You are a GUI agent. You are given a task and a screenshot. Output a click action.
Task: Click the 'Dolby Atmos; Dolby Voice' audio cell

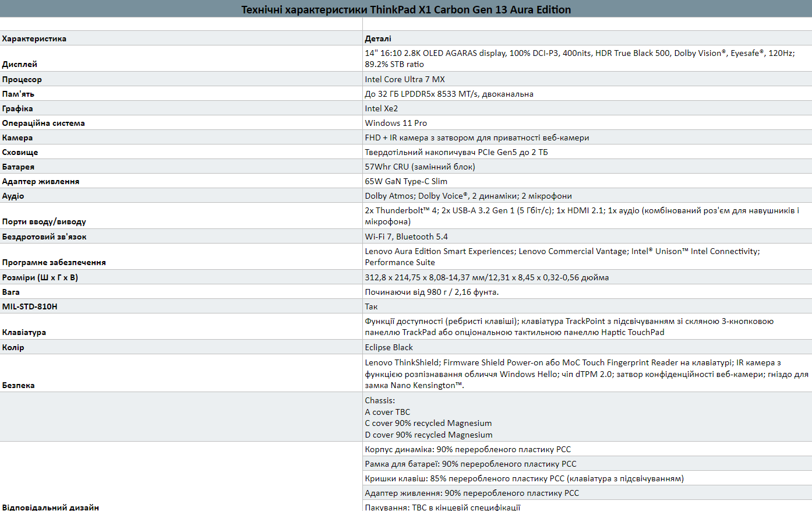(587, 196)
